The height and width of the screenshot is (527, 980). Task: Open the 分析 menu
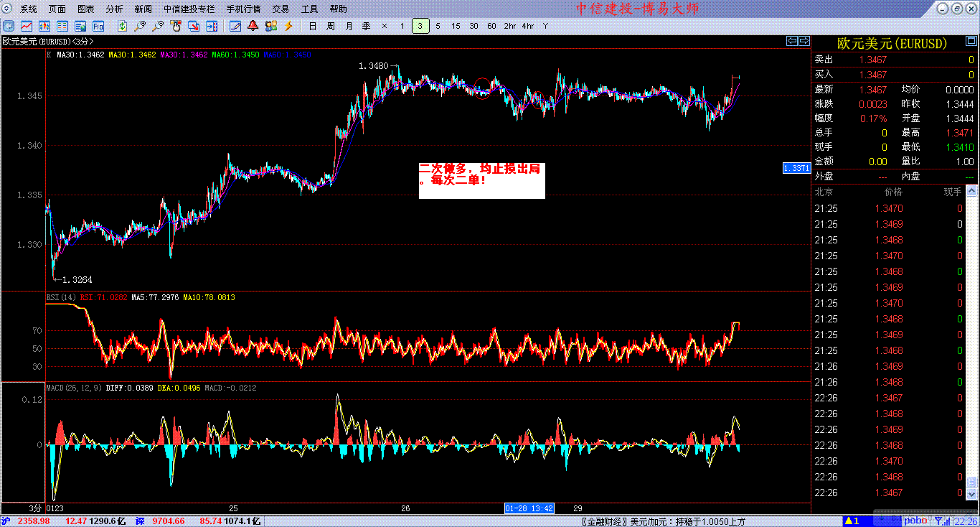115,9
